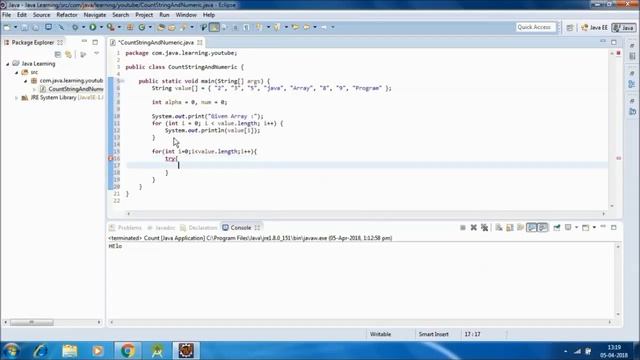
Task: Select CountStringAndNumeric file in Package Explorer
Action: [71, 89]
